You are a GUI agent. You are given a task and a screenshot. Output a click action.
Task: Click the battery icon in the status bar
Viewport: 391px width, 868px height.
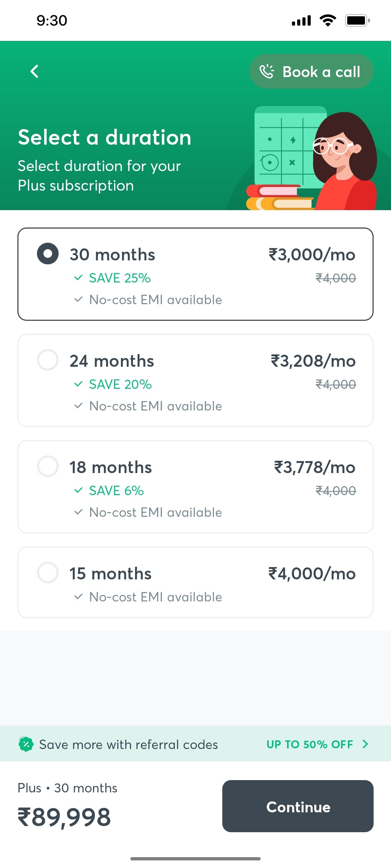tap(357, 21)
